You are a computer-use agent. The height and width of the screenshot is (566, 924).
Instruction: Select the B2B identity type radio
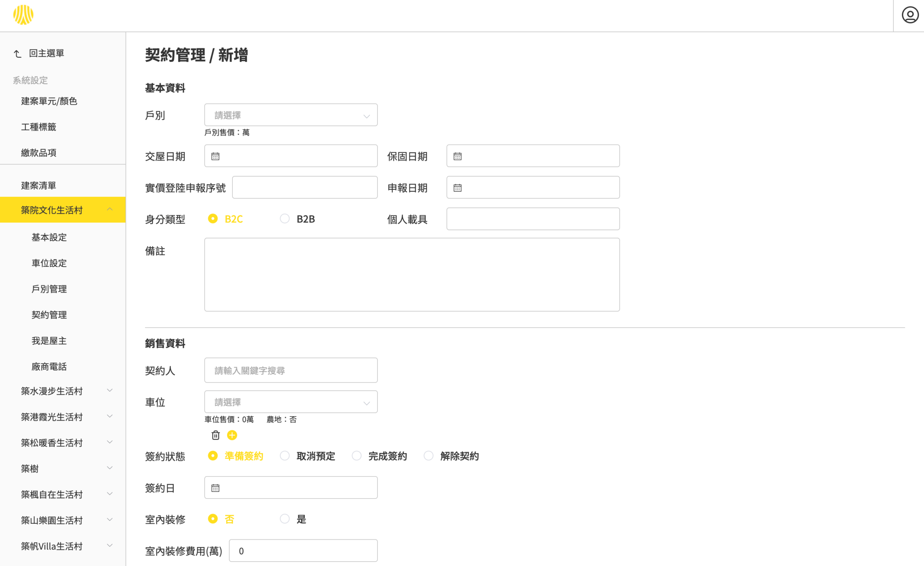click(x=285, y=219)
